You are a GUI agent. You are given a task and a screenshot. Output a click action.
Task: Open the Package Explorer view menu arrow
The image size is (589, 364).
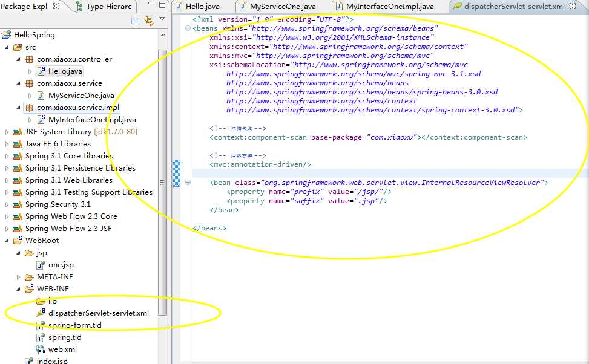pyautogui.click(x=162, y=18)
